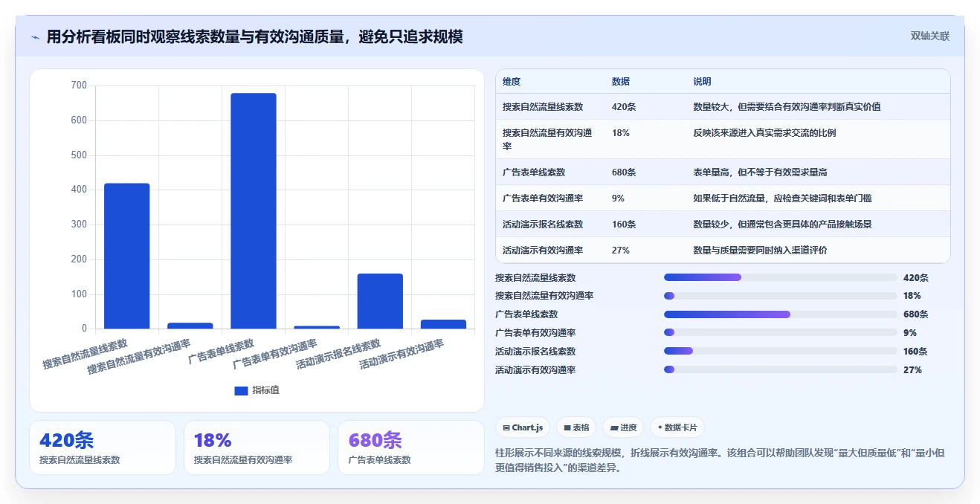The height and width of the screenshot is (504, 980).
Task: Click the 420条 summary card
Action: [103, 448]
